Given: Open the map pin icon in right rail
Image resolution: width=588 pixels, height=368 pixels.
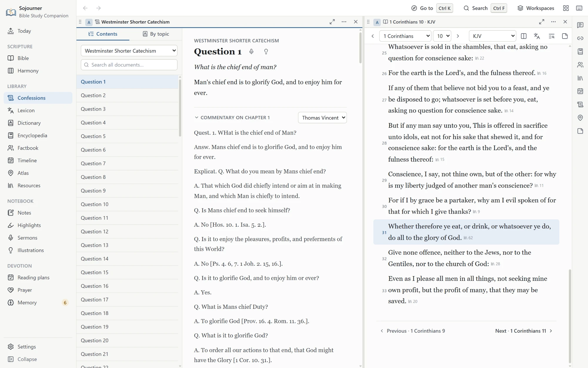Looking at the screenshot, I should (x=580, y=118).
